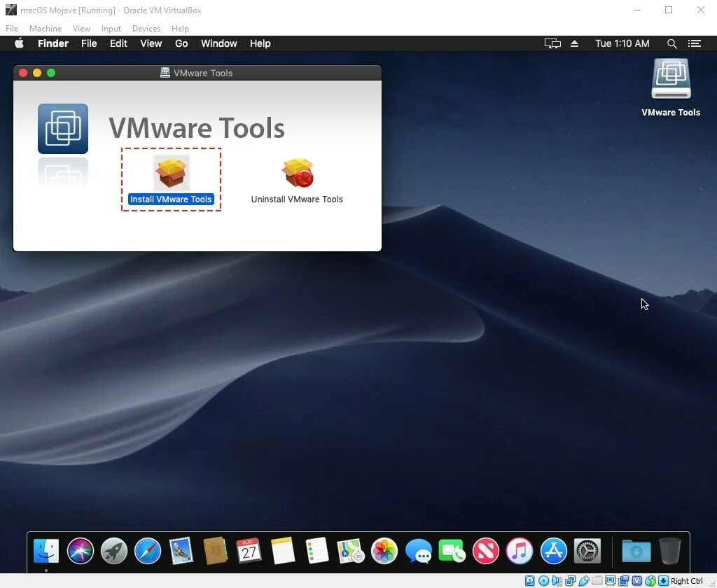This screenshot has width=717, height=588.
Task: Close the VMware Tools window
Action: [23, 73]
